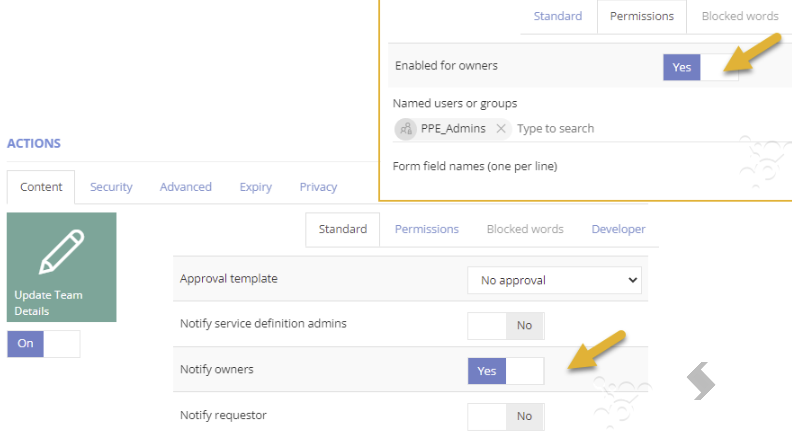Enable the Notify requestor toggle
The image size is (792, 440).
click(506, 416)
